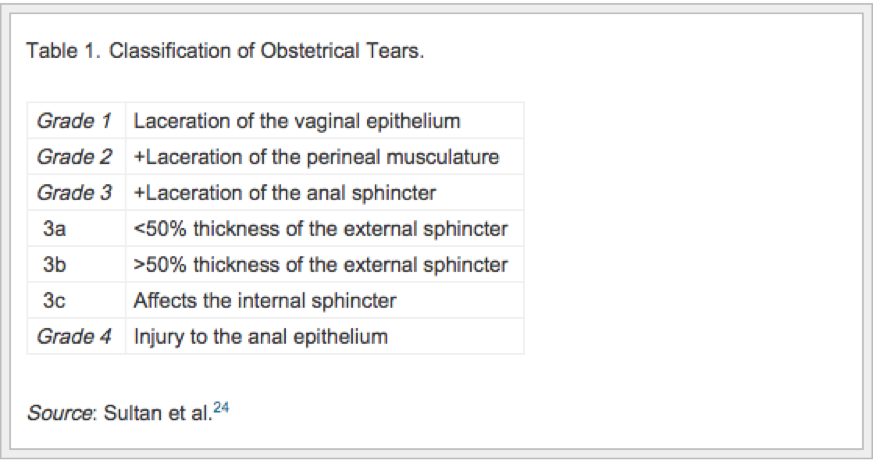Image resolution: width=873 pixels, height=464 pixels.
Task: Click the 'Table 1.' caption label
Action: [x=63, y=51]
